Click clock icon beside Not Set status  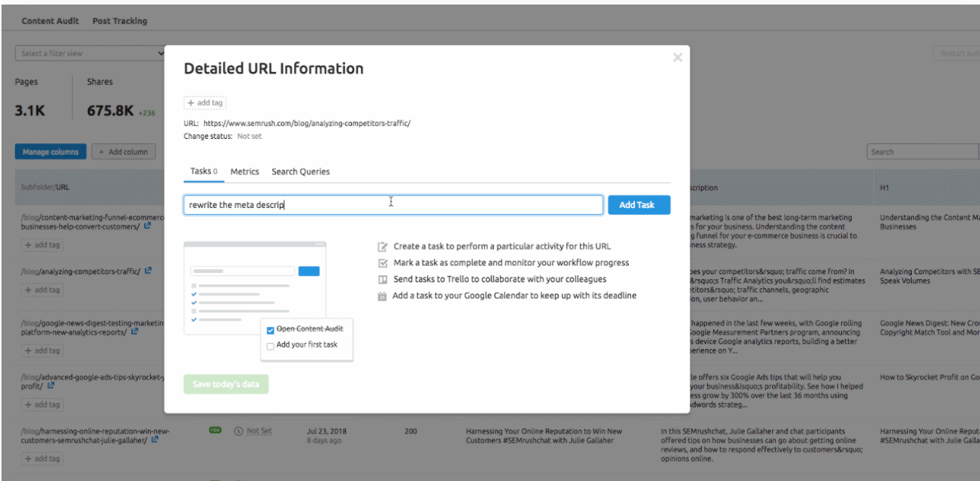click(238, 431)
